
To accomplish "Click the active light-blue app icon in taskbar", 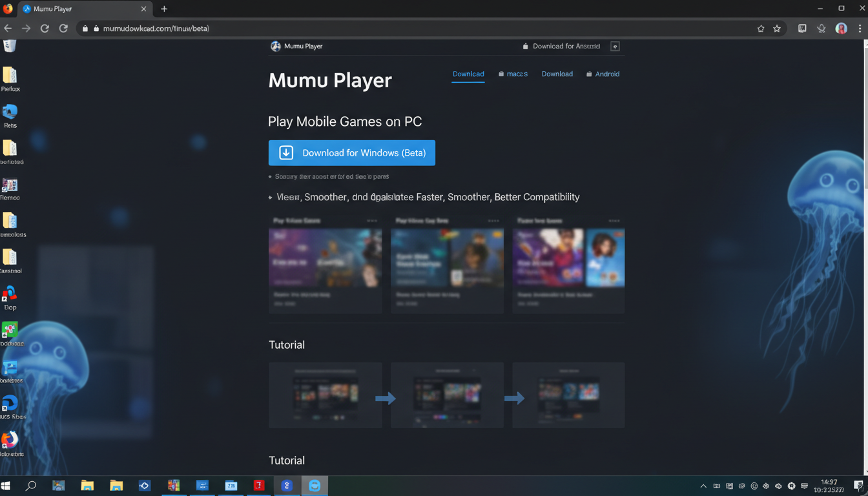I will pyautogui.click(x=315, y=486).
